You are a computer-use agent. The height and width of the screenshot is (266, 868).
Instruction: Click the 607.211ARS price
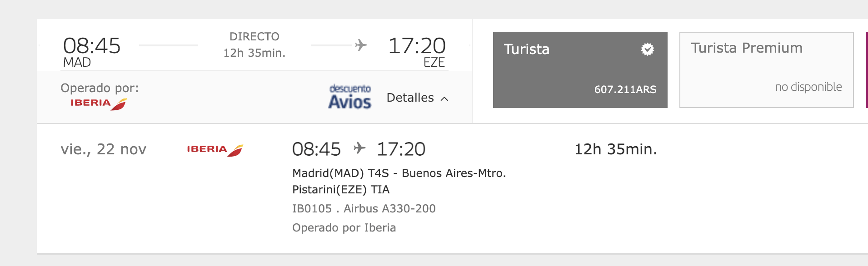[x=625, y=89]
